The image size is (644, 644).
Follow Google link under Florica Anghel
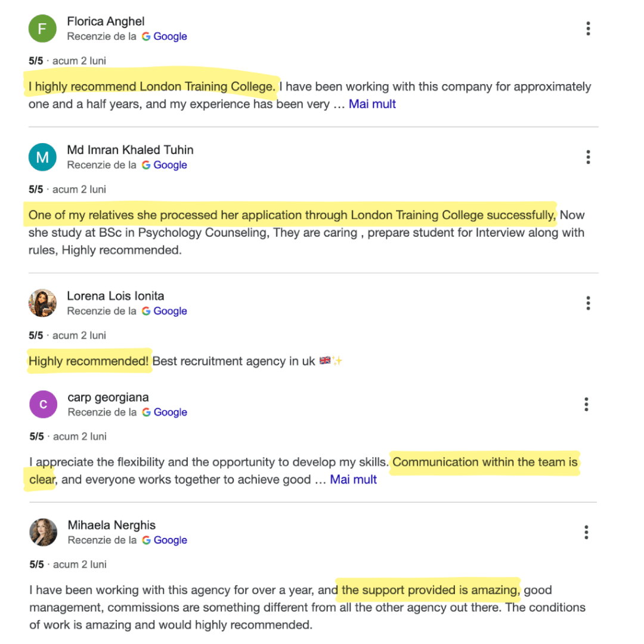[x=170, y=36]
